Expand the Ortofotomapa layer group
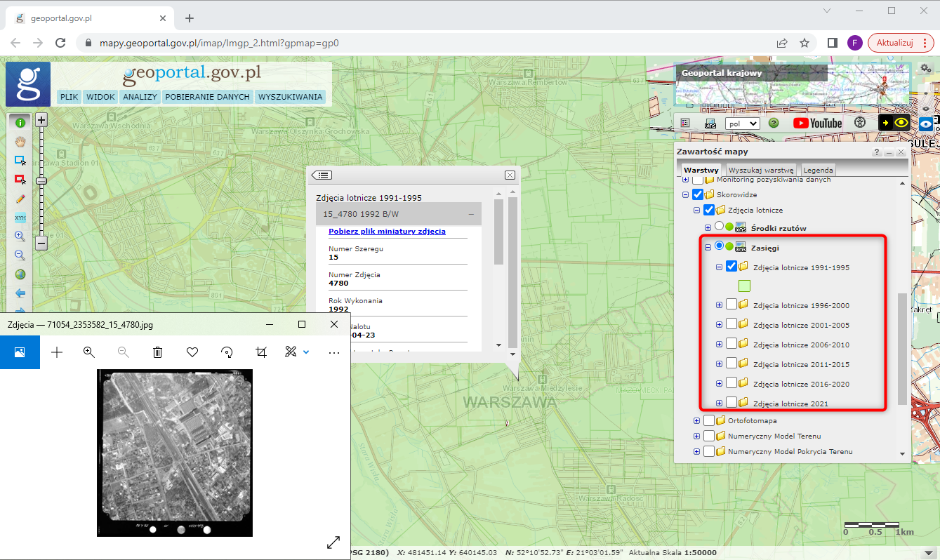Viewport: 940px width, 560px height. click(696, 420)
